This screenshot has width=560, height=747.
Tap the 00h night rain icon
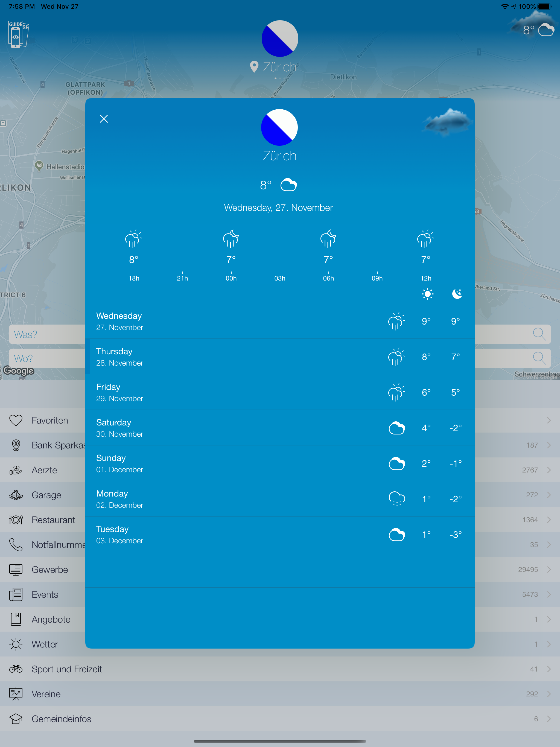(x=231, y=239)
